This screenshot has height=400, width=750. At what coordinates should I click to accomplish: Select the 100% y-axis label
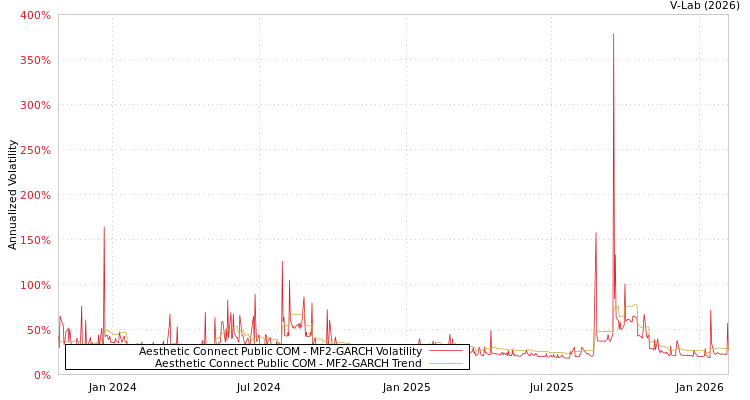35,285
